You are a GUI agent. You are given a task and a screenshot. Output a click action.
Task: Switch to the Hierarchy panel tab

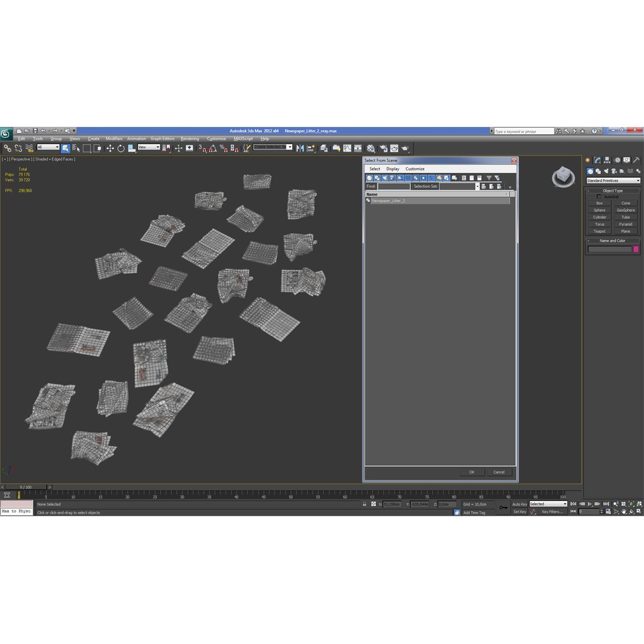click(607, 160)
